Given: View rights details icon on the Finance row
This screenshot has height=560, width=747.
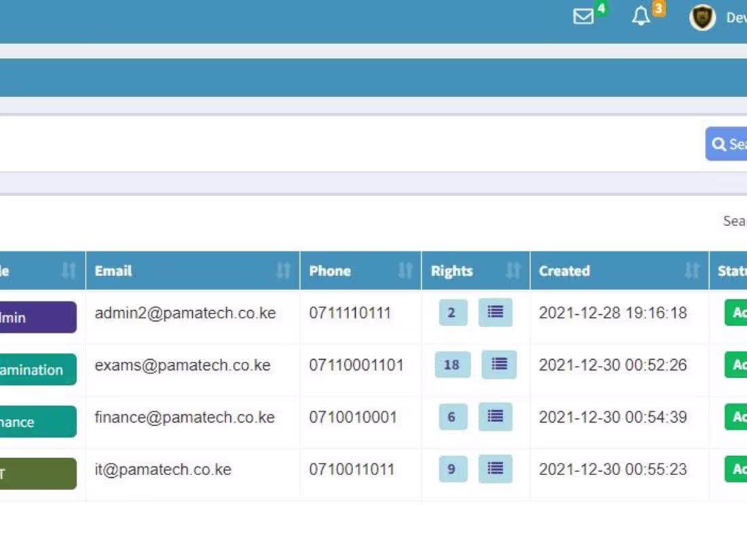Looking at the screenshot, I should coord(495,417).
